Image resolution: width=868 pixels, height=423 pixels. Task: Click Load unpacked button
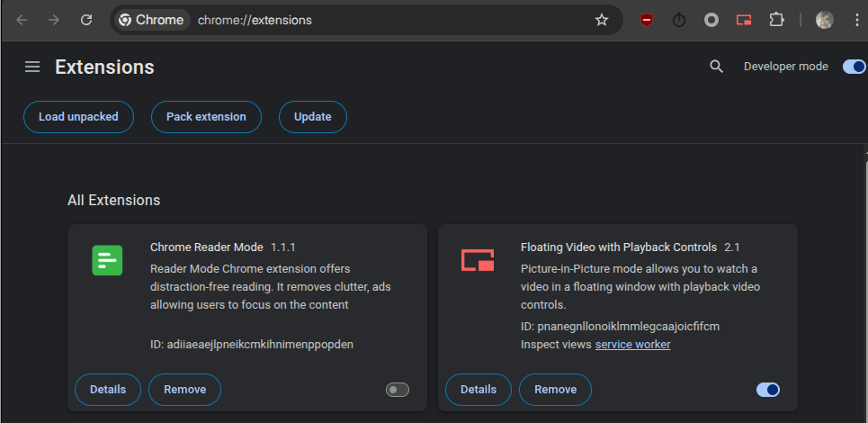tap(78, 117)
